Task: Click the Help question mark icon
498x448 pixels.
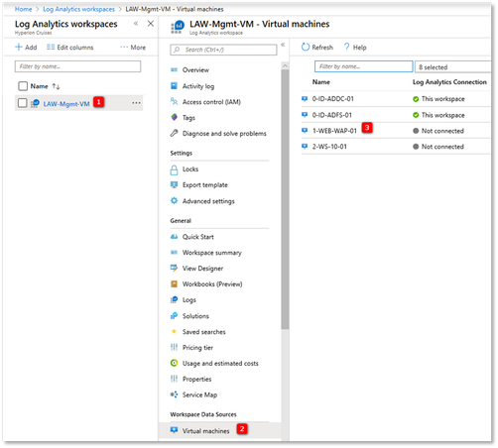Action: [x=347, y=47]
